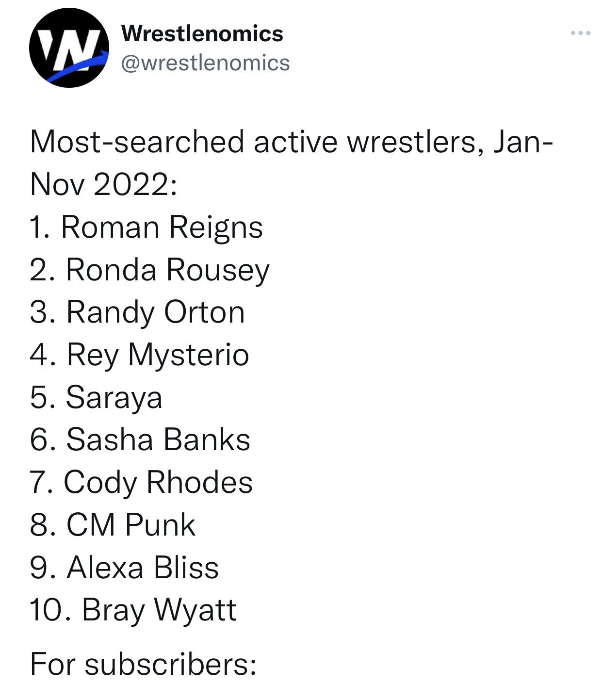The width and height of the screenshot is (602, 700).
Task: Select the "10. Bray Wyatt" line
Action: [x=133, y=610]
